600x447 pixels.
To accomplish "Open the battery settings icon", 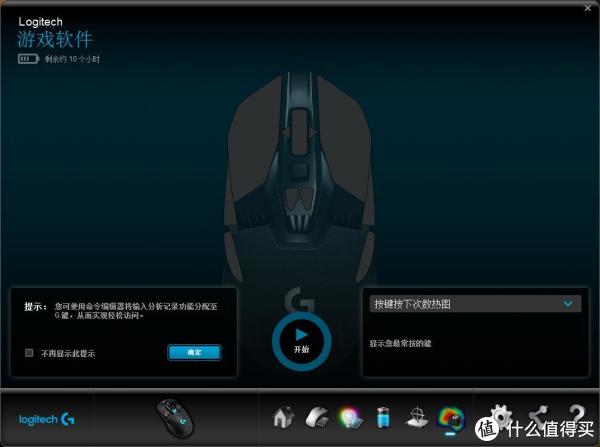I will pos(383,417).
